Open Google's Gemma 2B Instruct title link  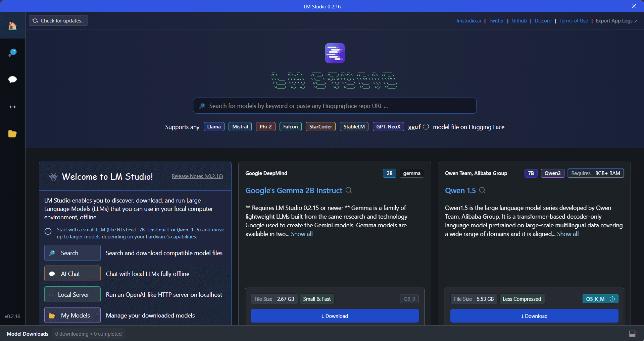click(x=294, y=190)
